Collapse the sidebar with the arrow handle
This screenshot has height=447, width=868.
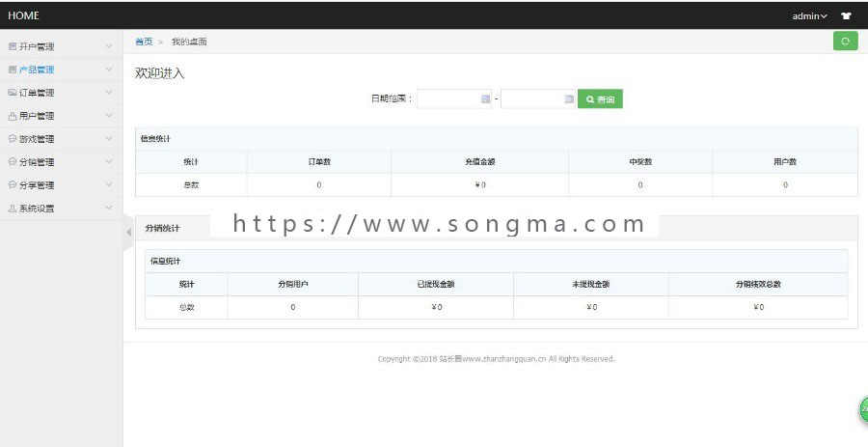click(128, 232)
